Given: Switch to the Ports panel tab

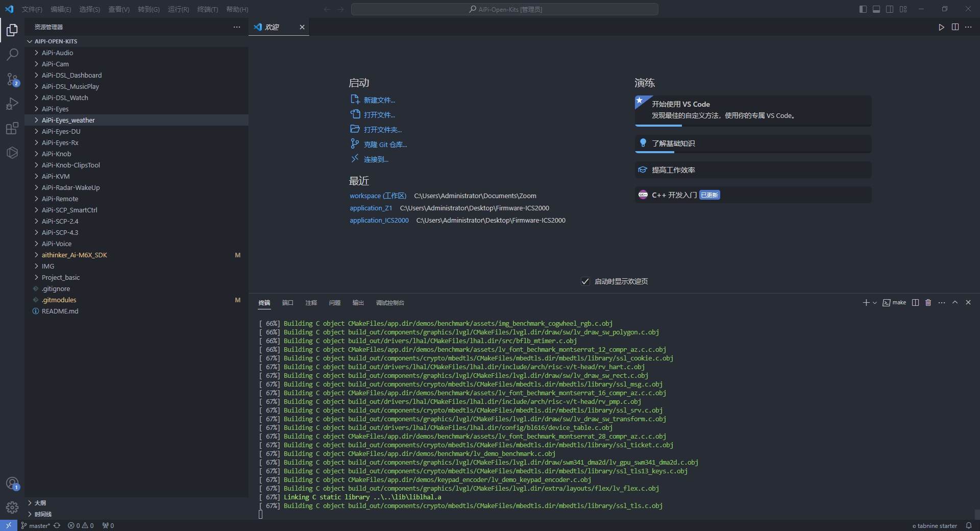Looking at the screenshot, I should 288,303.
